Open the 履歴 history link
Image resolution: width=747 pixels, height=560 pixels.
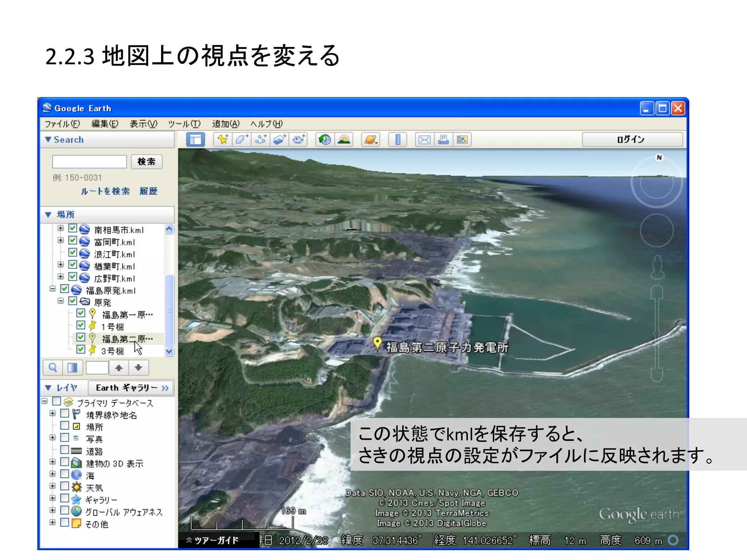coord(148,191)
